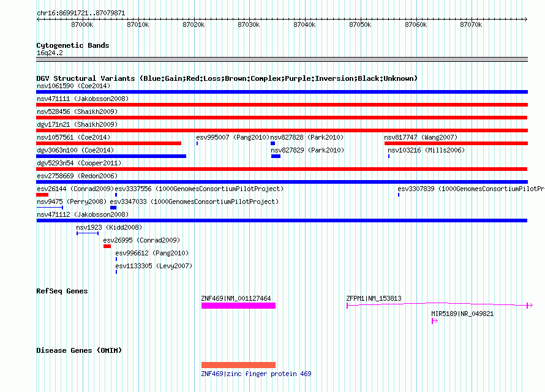545x392 pixels.
Task: Click the nsv103216 (Mills2006) label
Action: 426,150
